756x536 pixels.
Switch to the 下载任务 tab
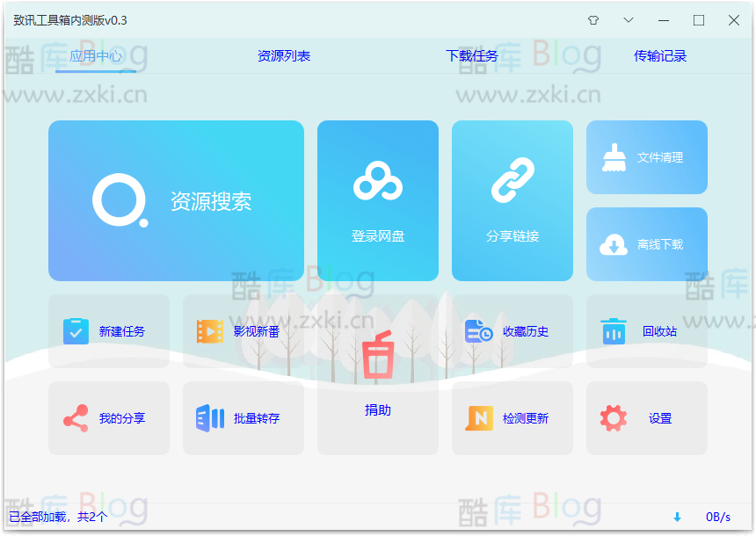471,54
